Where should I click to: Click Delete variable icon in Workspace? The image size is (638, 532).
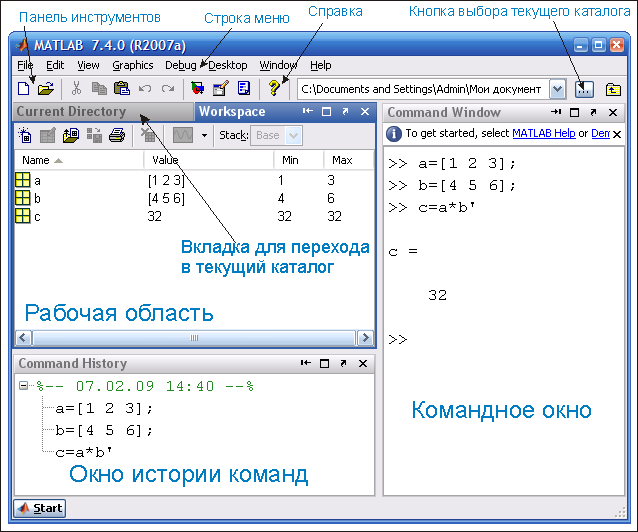[148, 135]
